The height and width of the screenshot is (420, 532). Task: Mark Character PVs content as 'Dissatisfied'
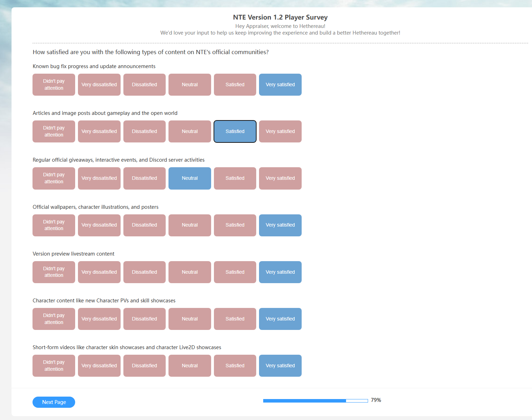click(x=144, y=319)
